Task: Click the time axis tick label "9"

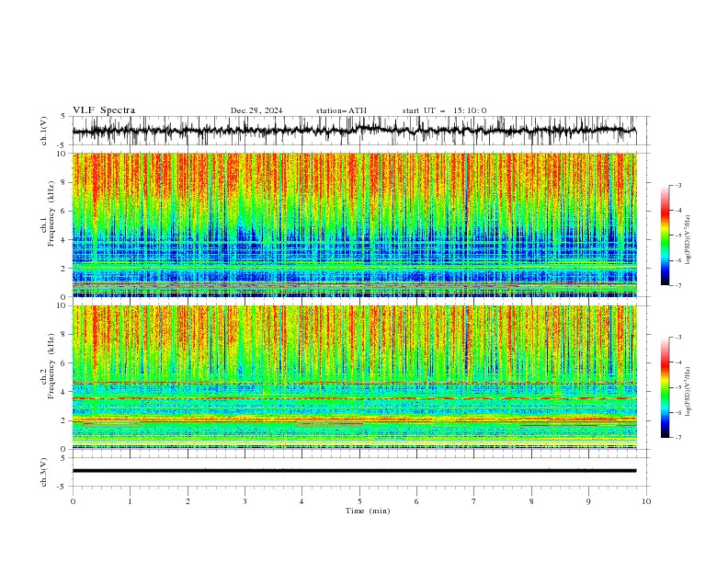Action: click(x=588, y=501)
